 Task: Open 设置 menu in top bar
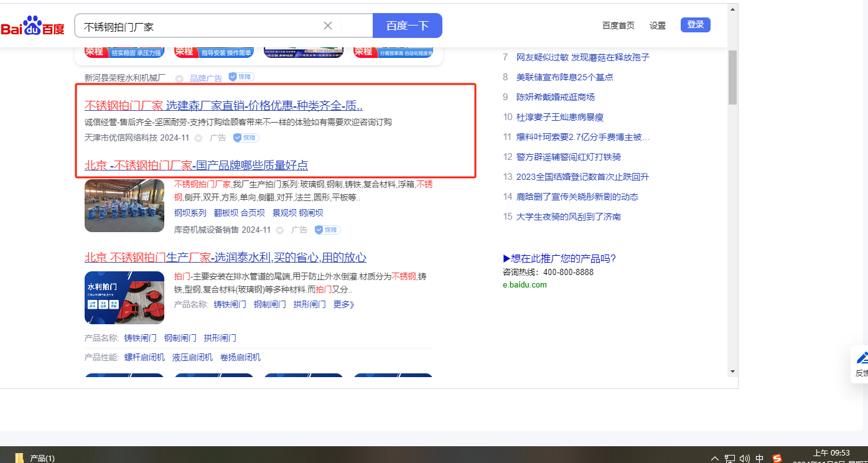tap(657, 26)
